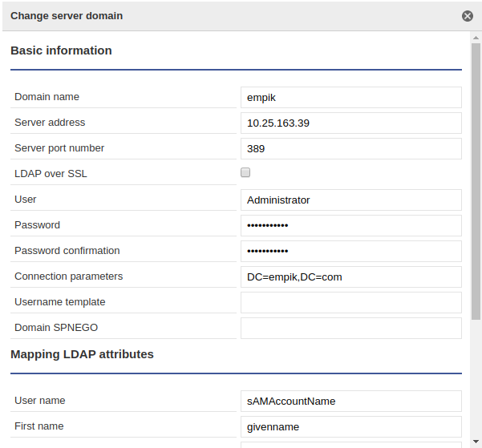Click the empty Domain SPNEGO field
Image resolution: width=482 pixels, height=448 pixels.
(x=351, y=328)
